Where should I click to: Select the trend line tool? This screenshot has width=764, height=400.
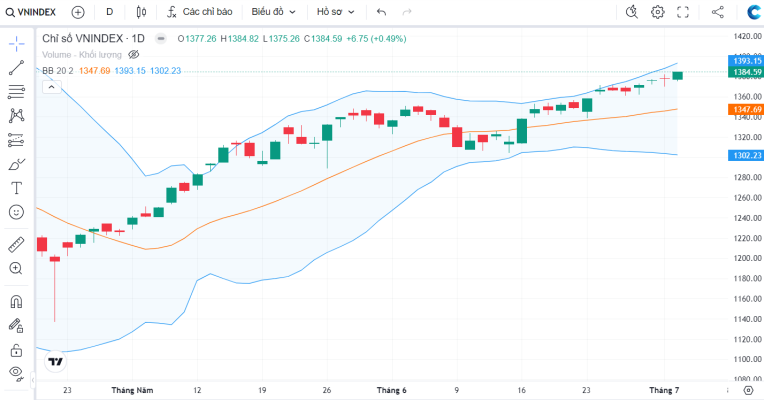(x=17, y=68)
